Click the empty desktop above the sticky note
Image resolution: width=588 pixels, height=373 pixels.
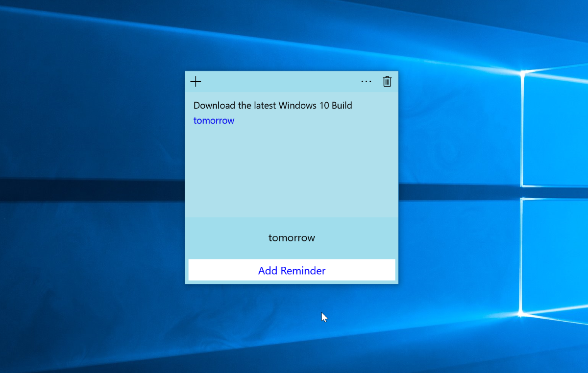(x=292, y=34)
